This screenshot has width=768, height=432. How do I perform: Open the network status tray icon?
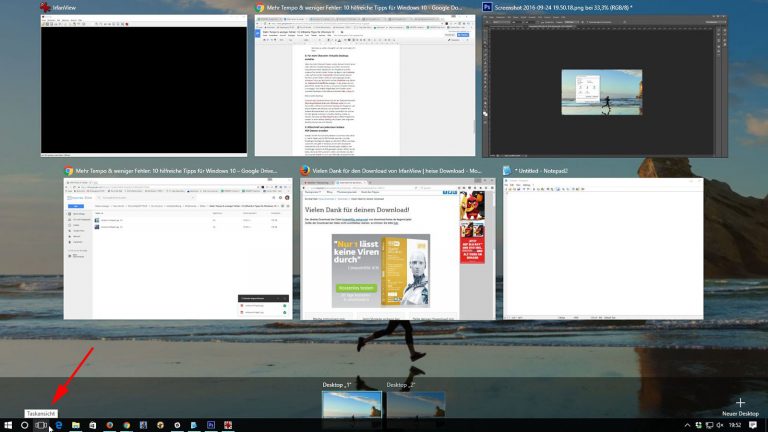coord(709,425)
